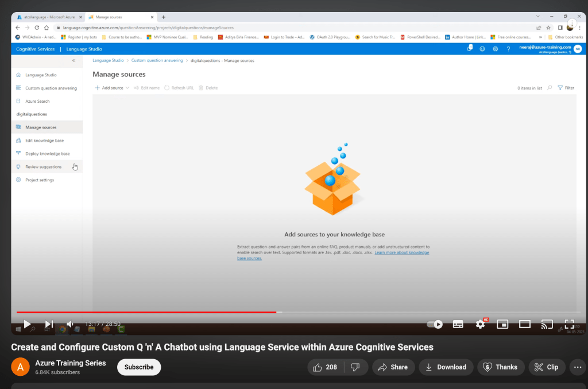The image size is (588, 389).
Task: Open the more actions ellipsis menu
Action: click(578, 367)
